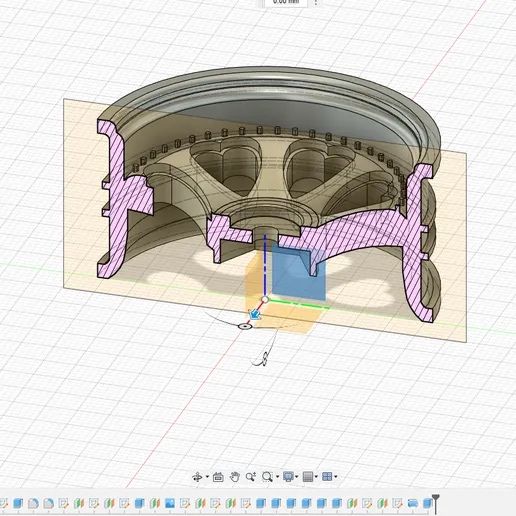Click the blue section distance arrow manipulator
Viewport: 516px width, 516px height.
255,314
